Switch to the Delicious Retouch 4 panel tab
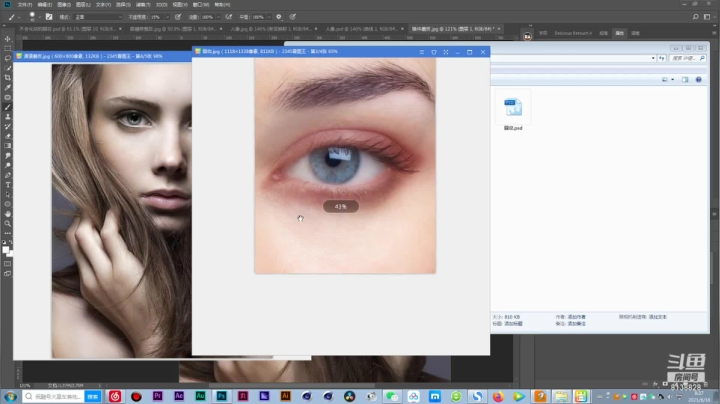 (573, 33)
